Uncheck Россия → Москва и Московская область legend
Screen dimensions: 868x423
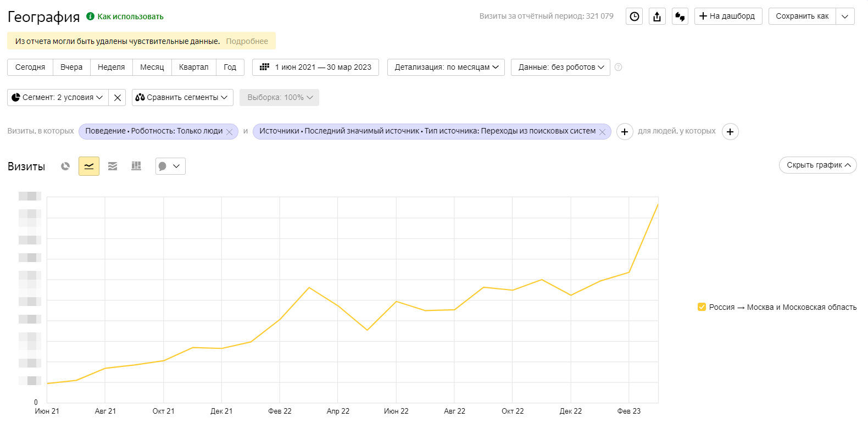coord(702,307)
